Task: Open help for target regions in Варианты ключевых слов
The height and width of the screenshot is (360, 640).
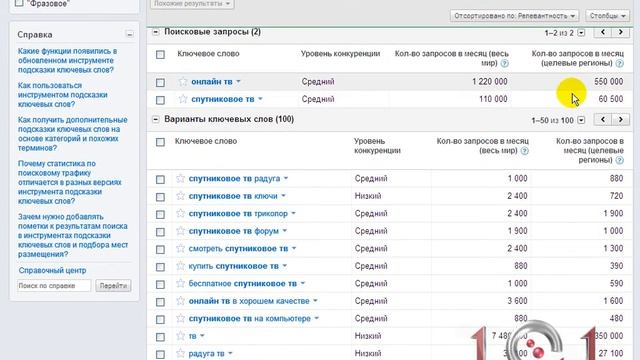Action: [x=620, y=160]
